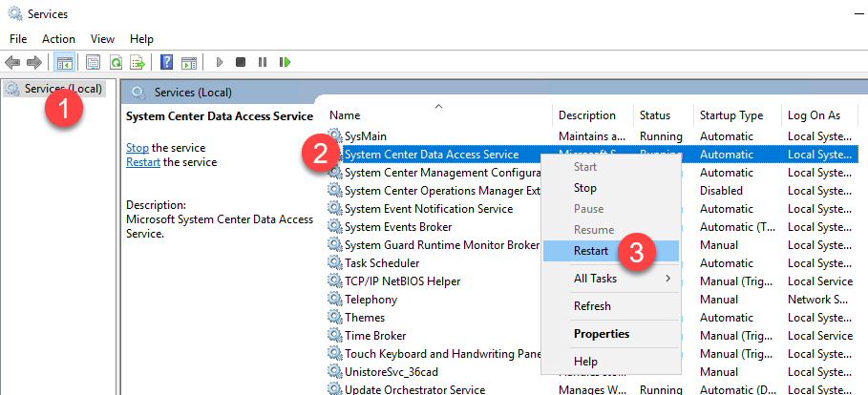Click the Restart Service toolbar icon
Image resolution: width=868 pixels, height=395 pixels.
coord(286,62)
